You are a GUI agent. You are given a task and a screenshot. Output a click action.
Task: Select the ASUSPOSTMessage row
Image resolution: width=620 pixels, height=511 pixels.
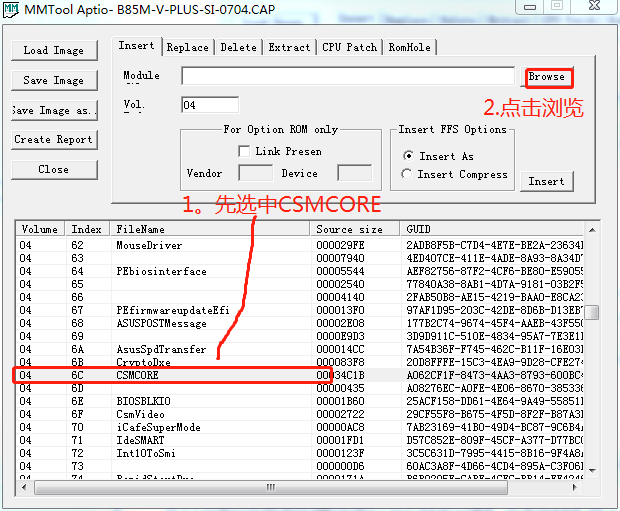coord(300,323)
